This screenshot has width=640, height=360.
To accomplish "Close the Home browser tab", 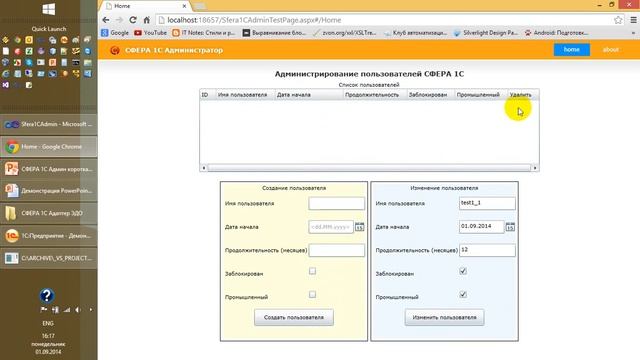I will [x=184, y=6].
